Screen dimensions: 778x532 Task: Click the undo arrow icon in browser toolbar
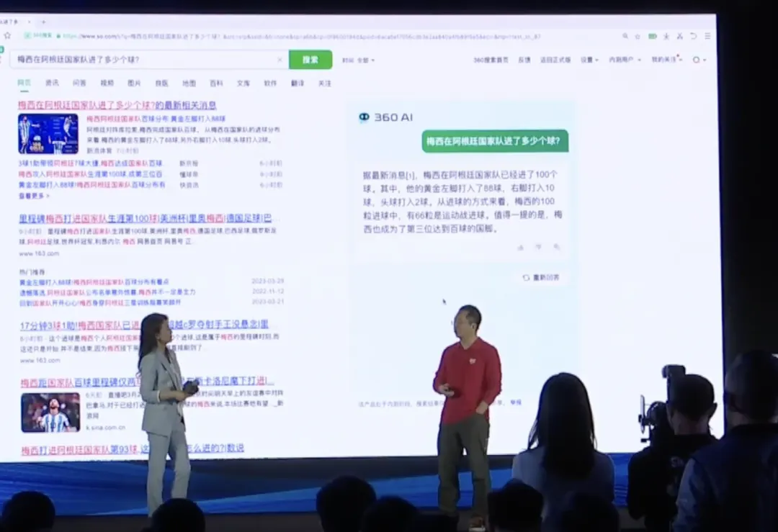pos(694,36)
